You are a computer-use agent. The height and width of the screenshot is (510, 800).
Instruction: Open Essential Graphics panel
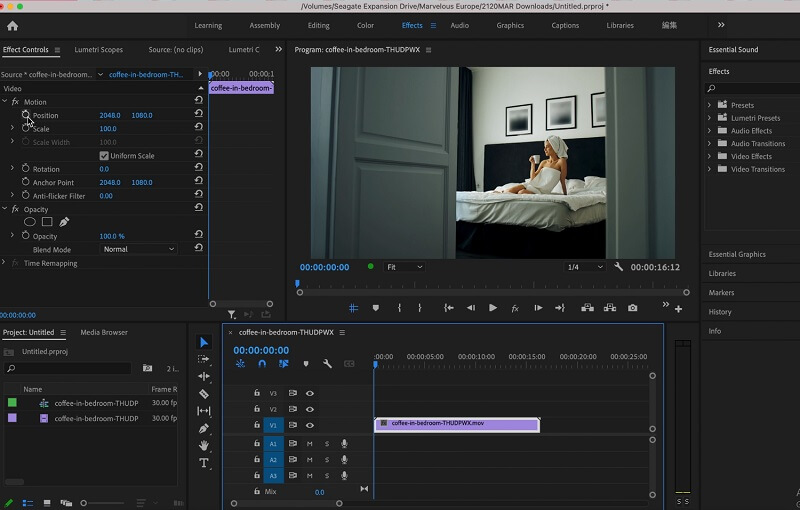[x=737, y=254]
